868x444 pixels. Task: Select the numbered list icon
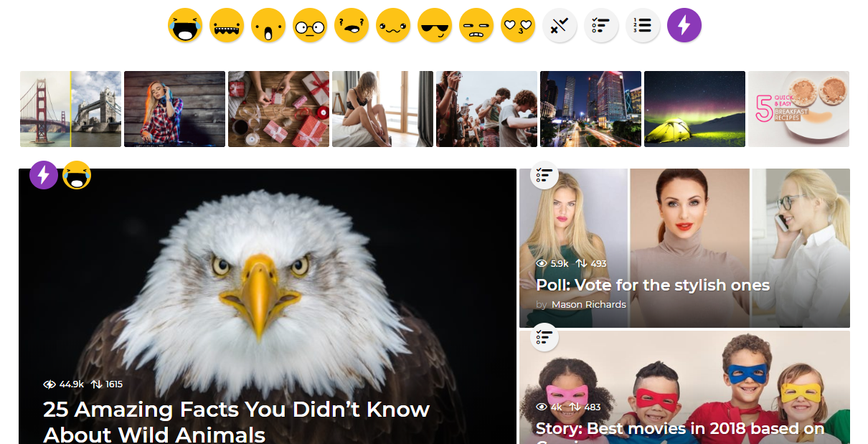click(x=643, y=26)
